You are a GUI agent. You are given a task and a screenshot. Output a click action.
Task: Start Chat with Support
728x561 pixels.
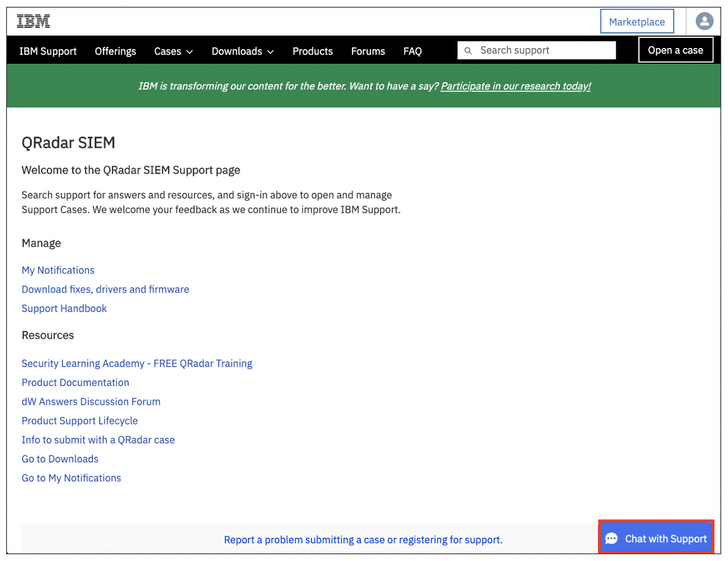click(x=656, y=538)
